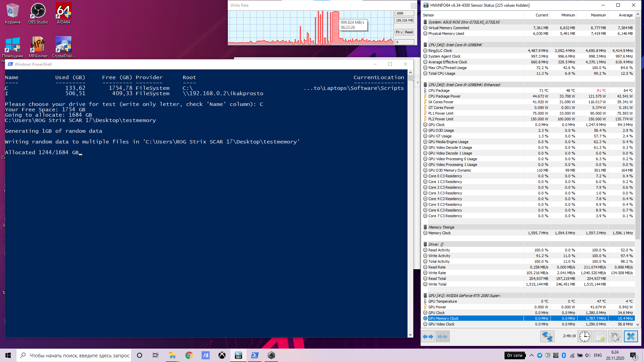Select the Write Rate sensor row
The width and height of the screenshot is (644, 362).
(x=528, y=273)
